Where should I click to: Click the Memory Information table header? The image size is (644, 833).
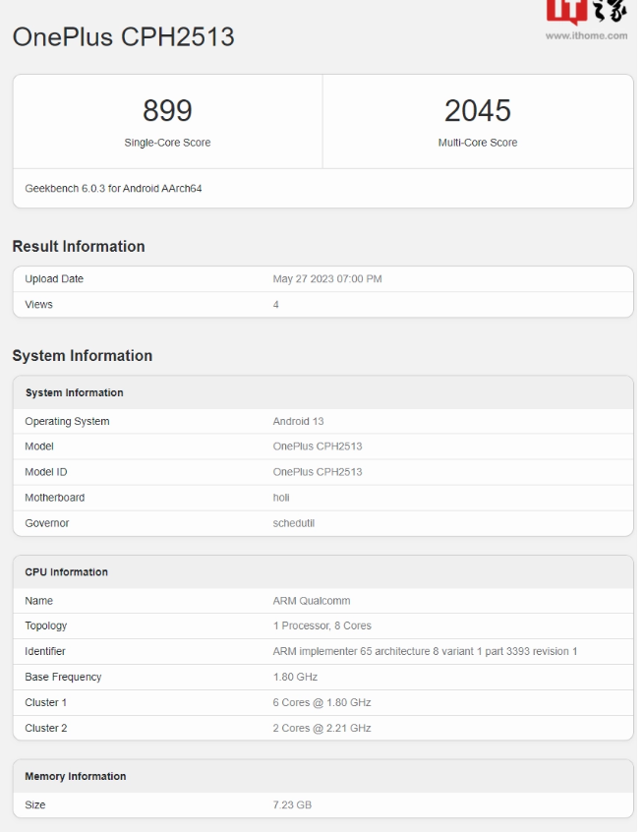pos(76,776)
